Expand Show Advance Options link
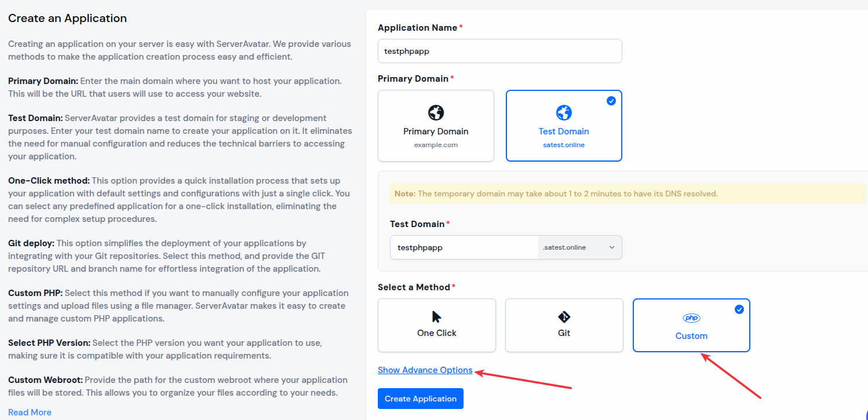 425,370
